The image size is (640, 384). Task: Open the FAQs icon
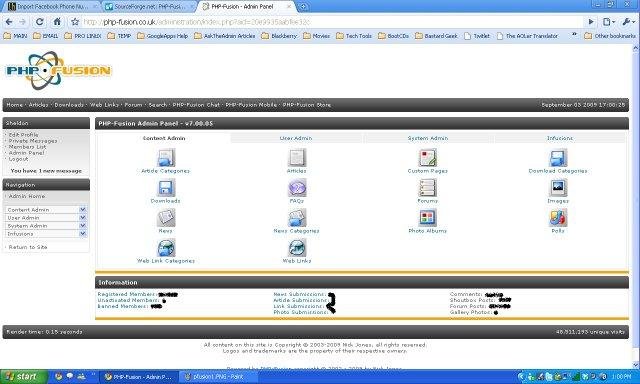pyautogui.click(x=297, y=188)
